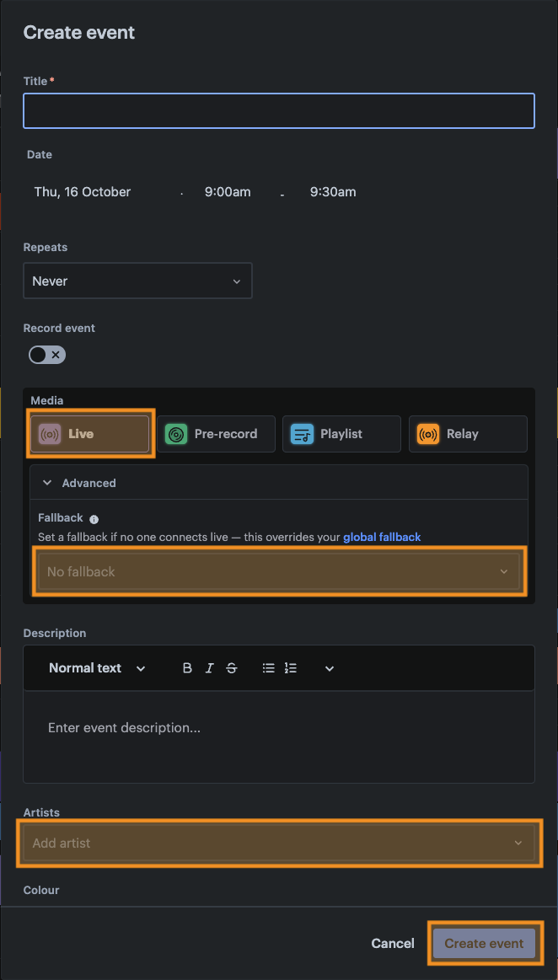558x980 pixels.
Task: Open the global fallback link
Action: 382,537
